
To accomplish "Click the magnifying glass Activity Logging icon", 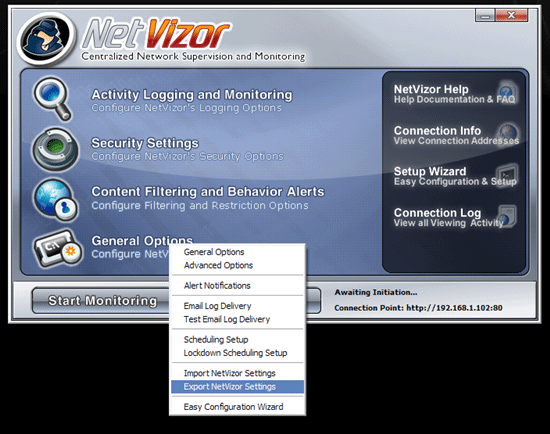I will pyautogui.click(x=53, y=99).
